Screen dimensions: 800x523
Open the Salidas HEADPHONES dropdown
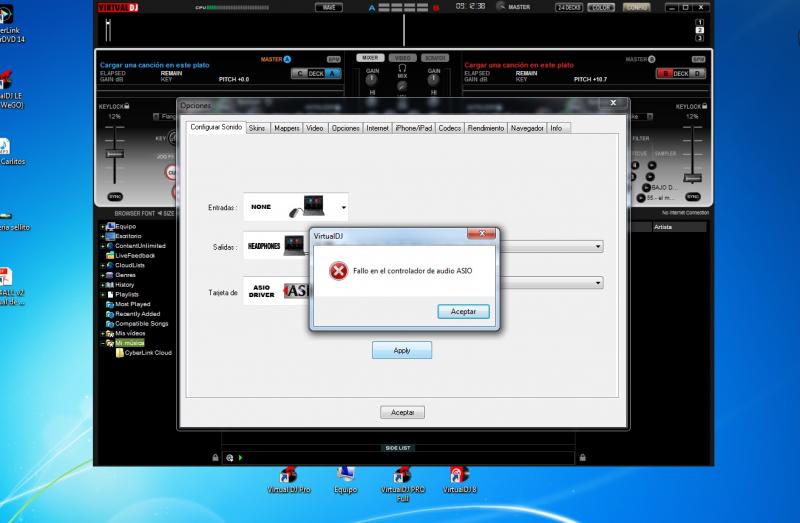[276, 246]
